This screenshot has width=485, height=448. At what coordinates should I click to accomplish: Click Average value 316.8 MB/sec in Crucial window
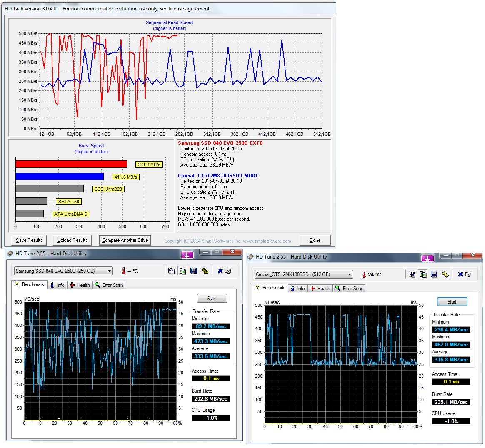[451, 360]
